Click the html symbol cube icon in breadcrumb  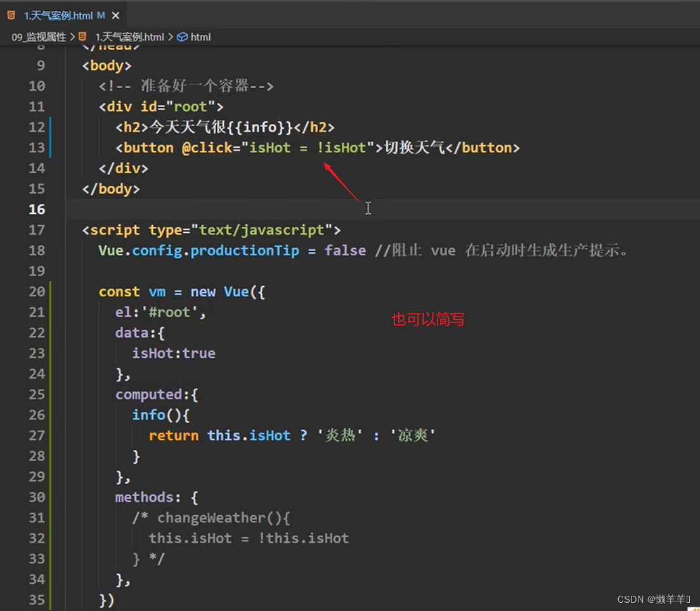pos(182,37)
